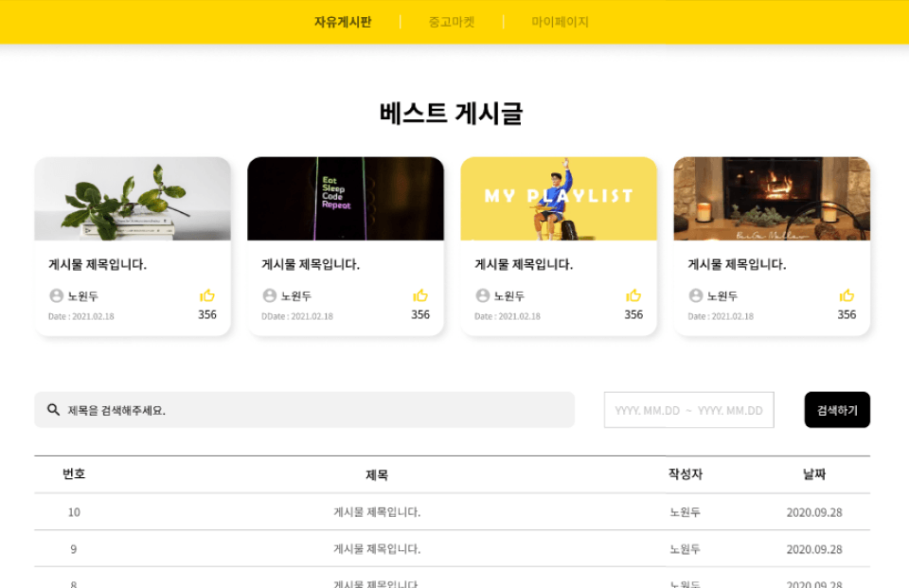The image size is (909, 588).
Task: Open post number 9 title link
Action: point(377,549)
